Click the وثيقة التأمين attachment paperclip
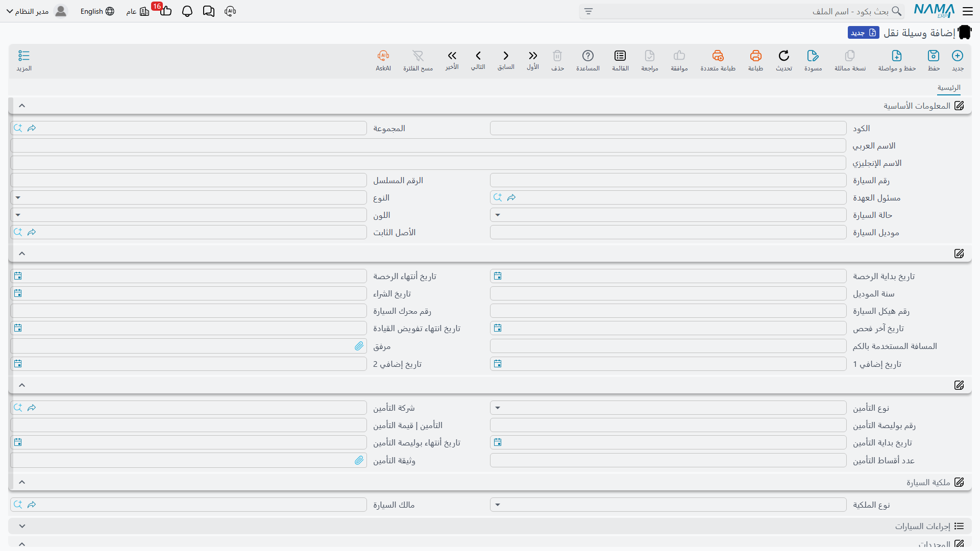 click(359, 460)
